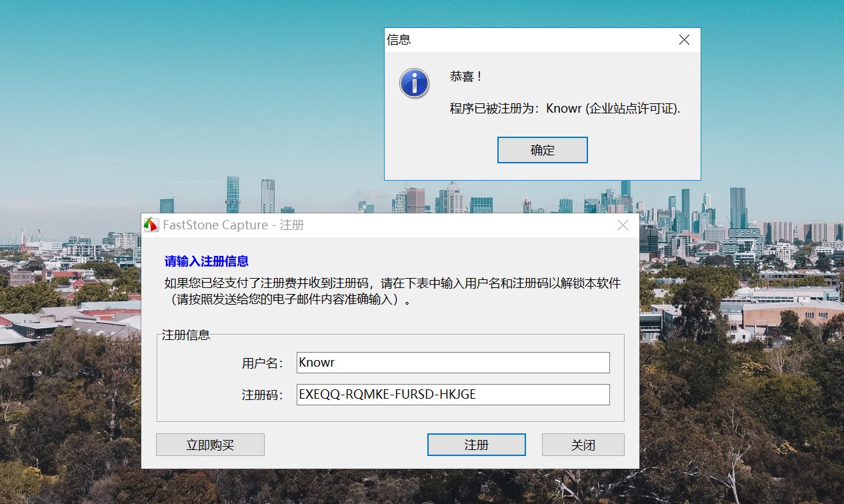The width and height of the screenshot is (844, 504).
Task: Click the FastStone Capture logo icon in the title bar
Action: [x=151, y=225]
